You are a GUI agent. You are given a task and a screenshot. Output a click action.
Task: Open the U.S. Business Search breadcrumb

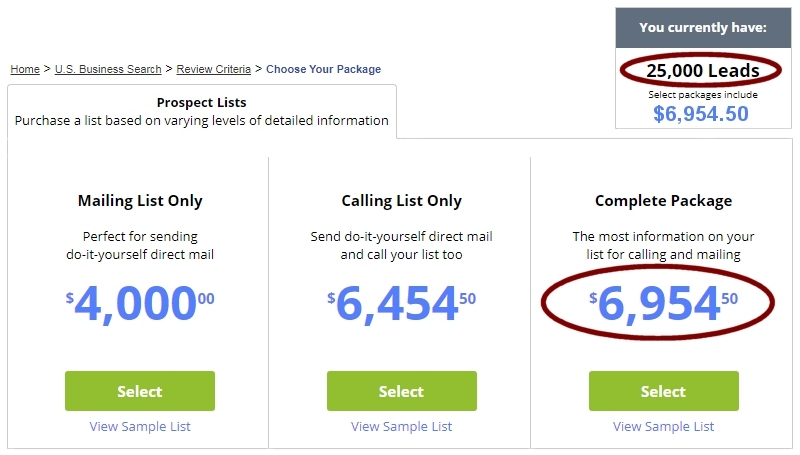coord(108,70)
